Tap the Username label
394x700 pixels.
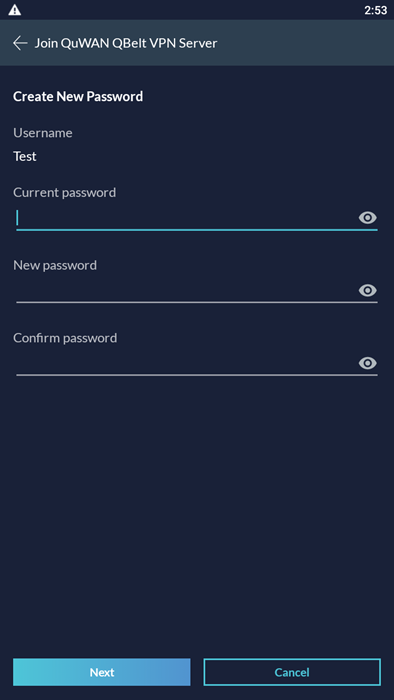[x=43, y=133]
